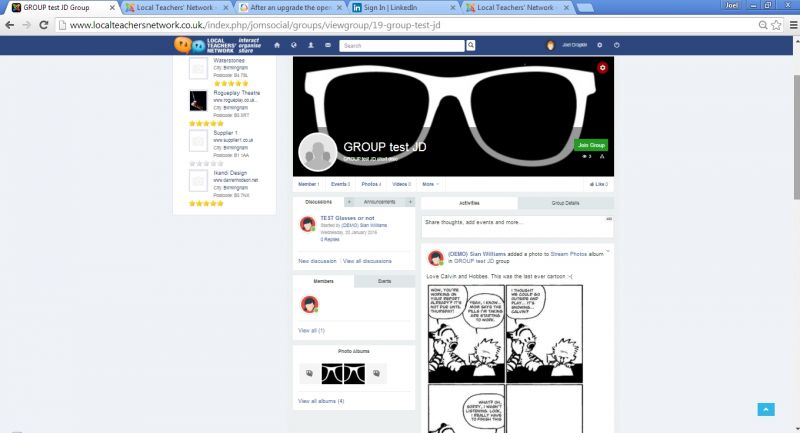
Task: Click the Ikandi Design listing
Action: (x=230, y=173)
